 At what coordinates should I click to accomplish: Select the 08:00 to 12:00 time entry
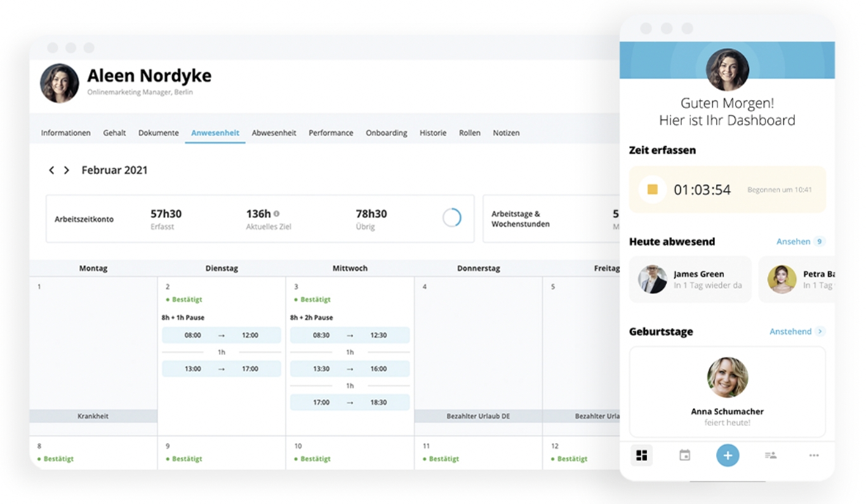tap(222, 335)
